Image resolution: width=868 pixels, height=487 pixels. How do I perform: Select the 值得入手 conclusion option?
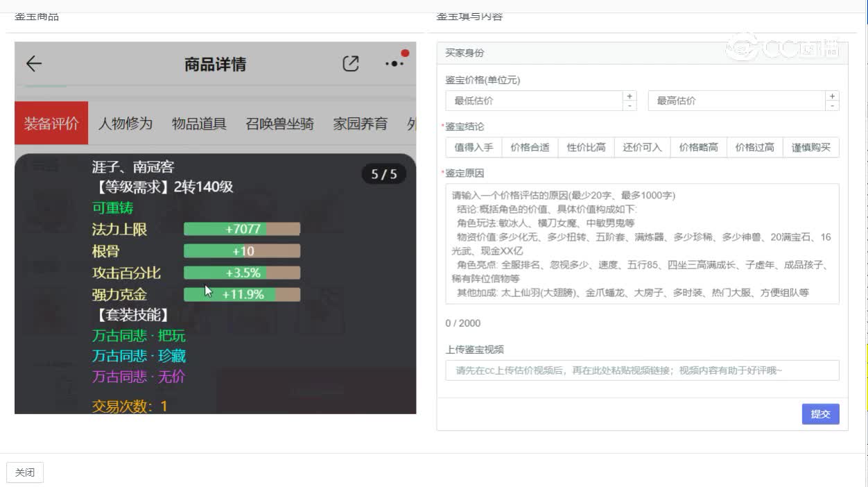pyautogui.click(x=474, y=147)
